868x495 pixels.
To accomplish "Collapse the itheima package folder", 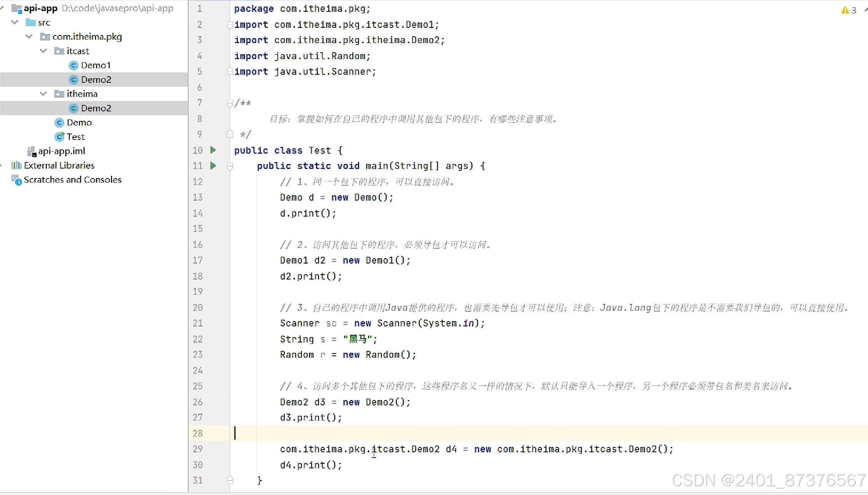I will coord(43,94).
